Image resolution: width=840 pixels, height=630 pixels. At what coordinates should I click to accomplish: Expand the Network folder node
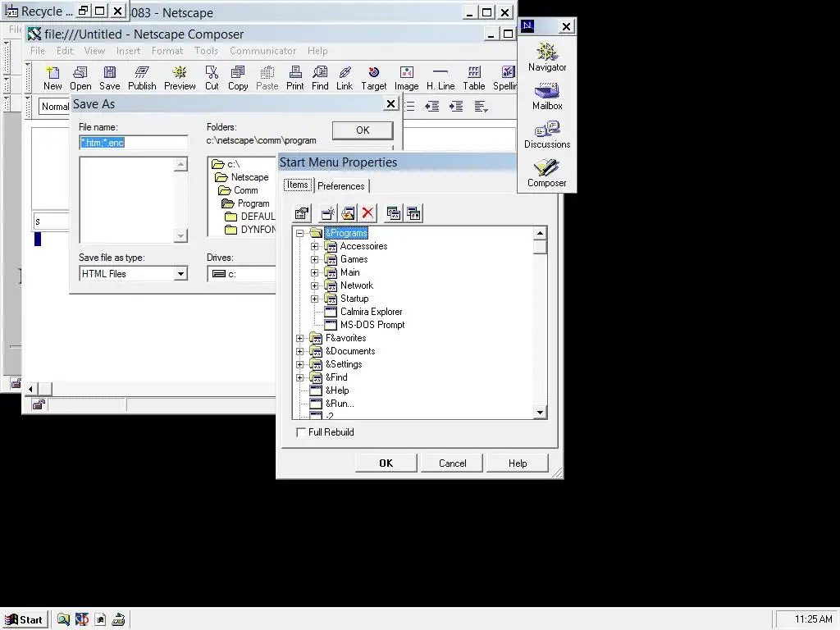(315, 285)
